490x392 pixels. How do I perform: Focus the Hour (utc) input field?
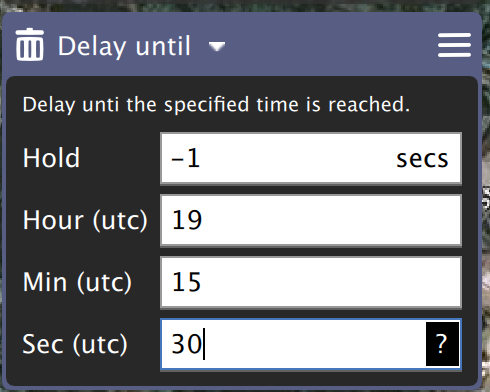coord(311,220)
